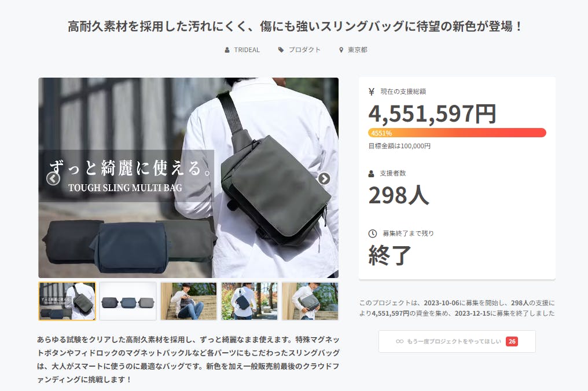Click the yen icon by 現在の支援総額

click(372, 92)
